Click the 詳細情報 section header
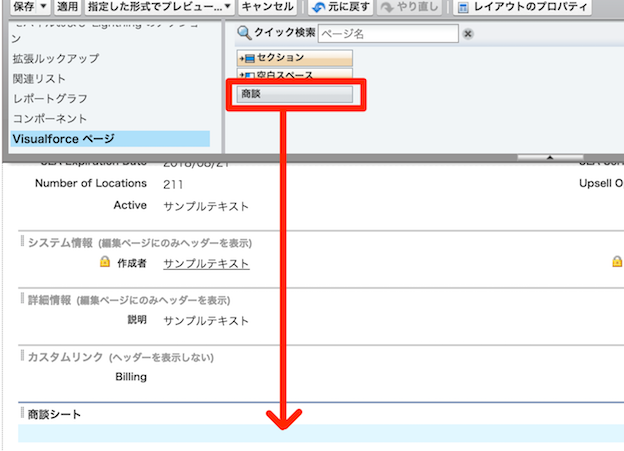624x451 pixels. coord(129,300)
